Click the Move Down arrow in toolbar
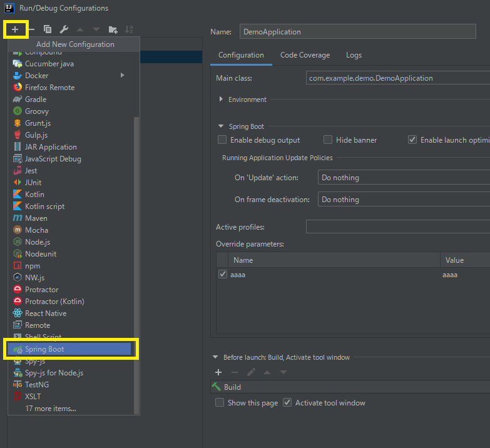Viewport: 490px width, 448px height. tap(96, 29)
